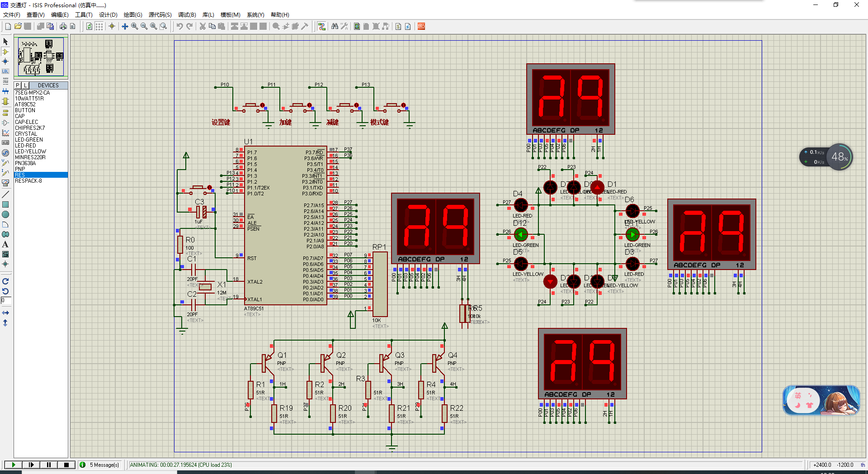The width and height of the screenshot is (868, 474).
Task: Search and tag components (binoculars)
Action: (x=335, y=26)
